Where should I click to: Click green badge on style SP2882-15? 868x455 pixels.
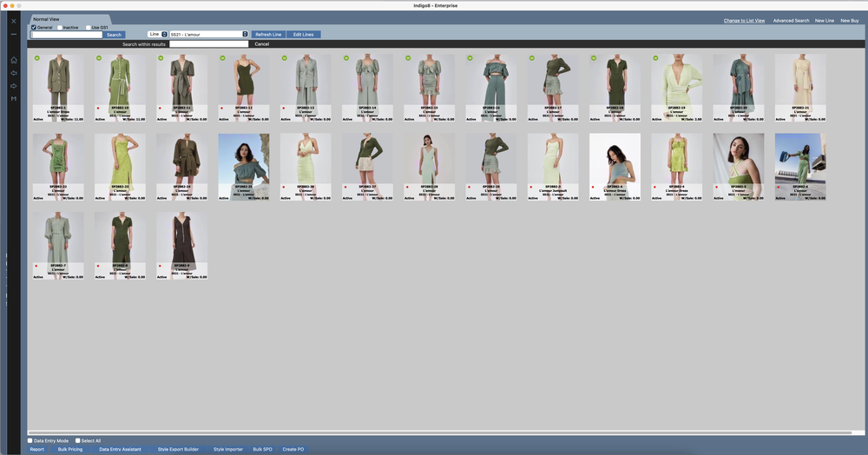click(409, 58)
